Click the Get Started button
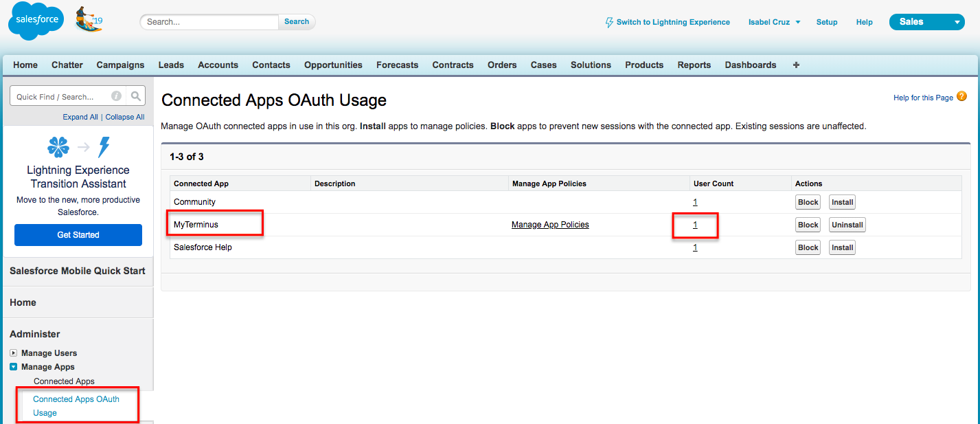Image resolution: width=980 pixels, height=424 pixels. click(x=78, y=235)
